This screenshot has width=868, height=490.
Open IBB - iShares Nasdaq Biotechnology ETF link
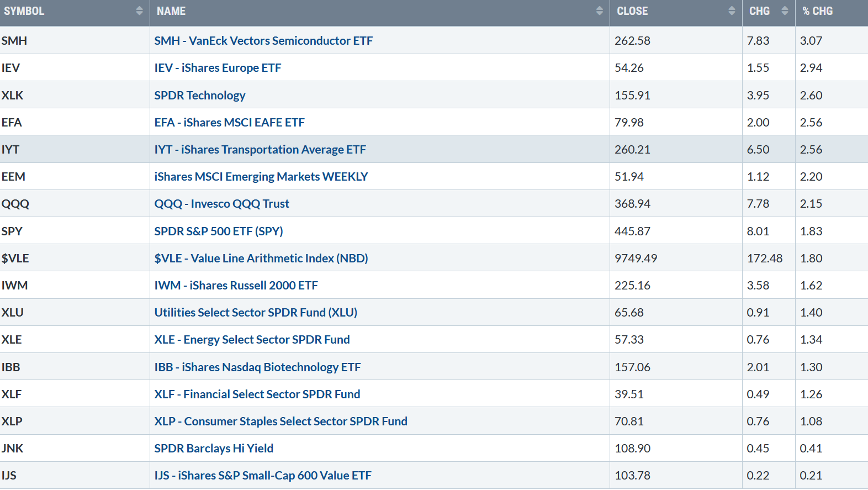coord(257,367)
